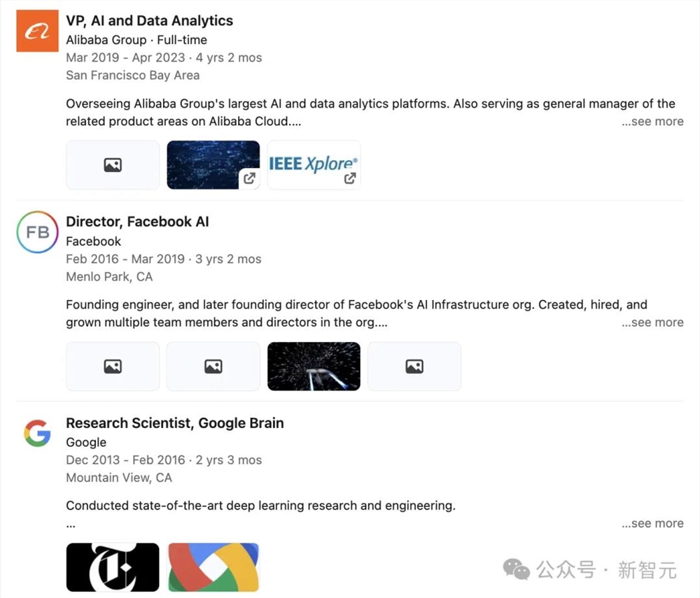
Task: Open the first image placeholder under Facebook role
Action: coord(113,366)
